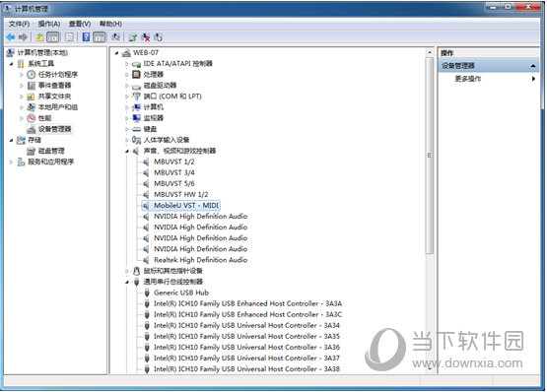Collapse the 通用串行总线控制器 category
547x392 pixels.
[127, 282]
